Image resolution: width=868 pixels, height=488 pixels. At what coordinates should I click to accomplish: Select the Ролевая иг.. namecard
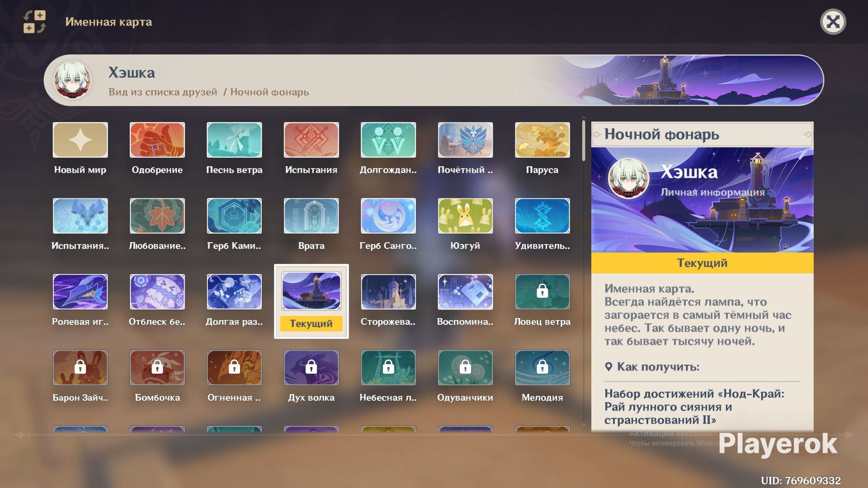click(x=80, y=292)
